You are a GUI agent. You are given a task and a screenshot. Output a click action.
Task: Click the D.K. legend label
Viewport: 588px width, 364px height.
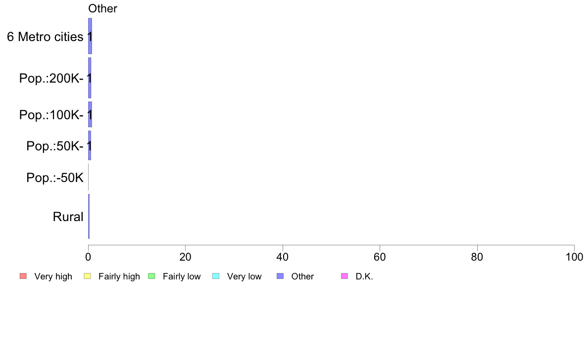point(364,276)
